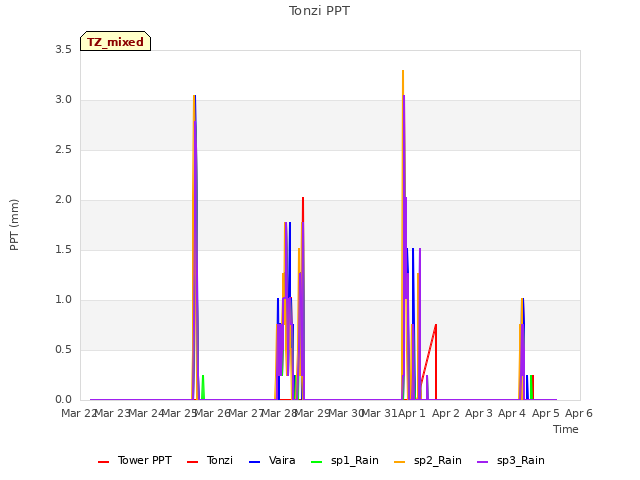Click the Apr 4 x-axis tick label

[x=512, y=413]
